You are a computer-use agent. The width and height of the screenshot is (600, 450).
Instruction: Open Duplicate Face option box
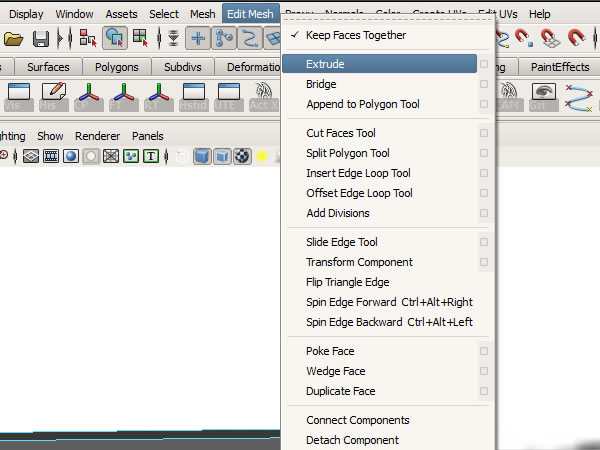point(484,391)
